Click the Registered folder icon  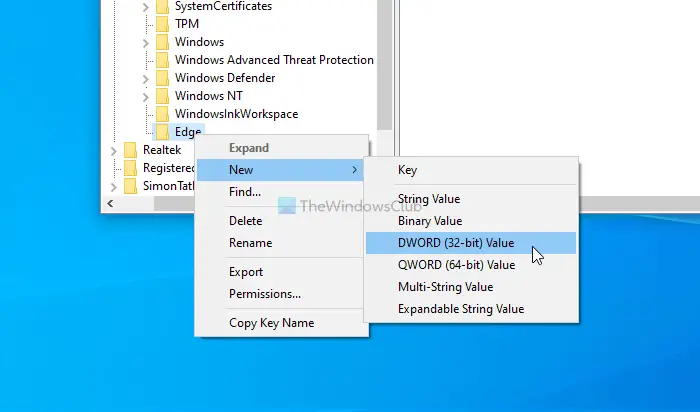click(x=130, y=168)
